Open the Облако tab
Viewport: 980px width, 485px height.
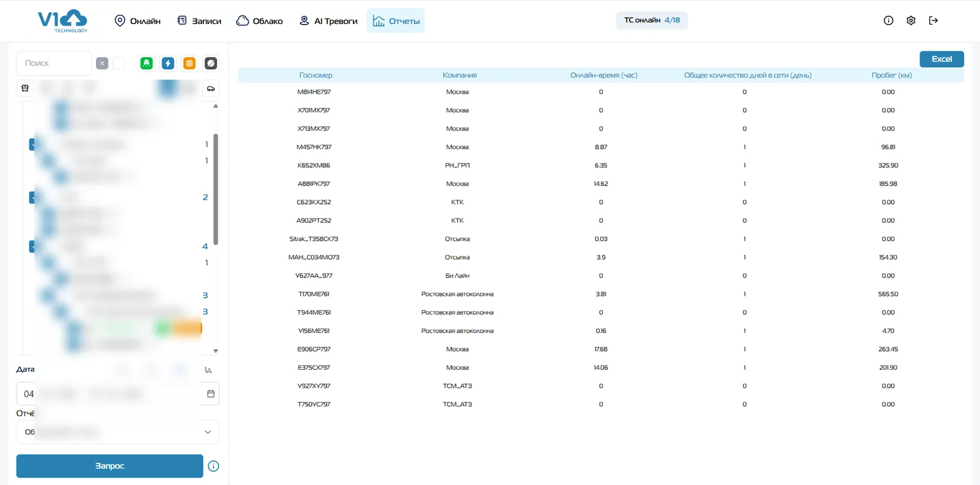[x=260, y=21]
